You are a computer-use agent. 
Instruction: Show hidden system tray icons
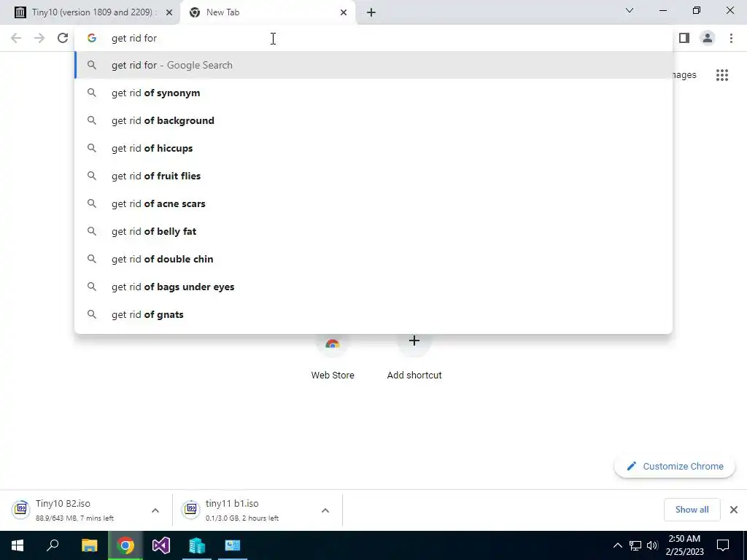(617, 545)
